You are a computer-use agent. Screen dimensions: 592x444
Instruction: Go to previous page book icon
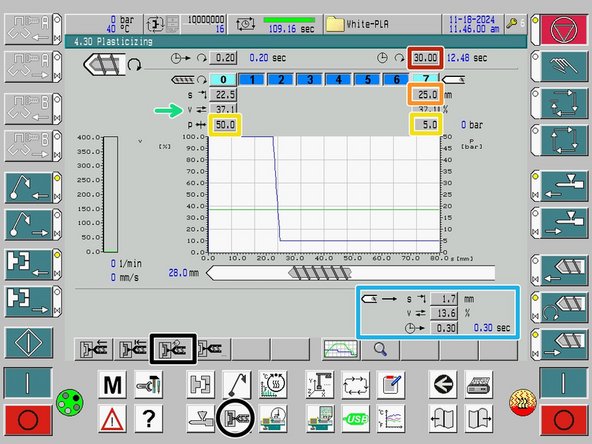[443, 419]
